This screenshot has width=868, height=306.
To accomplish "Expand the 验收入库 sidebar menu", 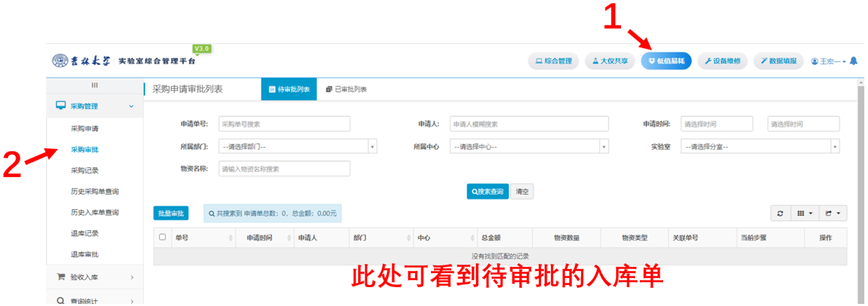I will click(95, 277).
